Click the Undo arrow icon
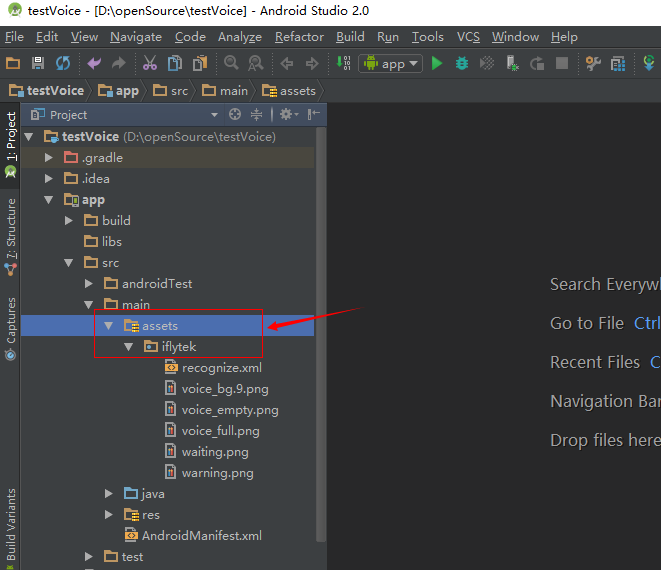661x570 pixels. (94, 63)
